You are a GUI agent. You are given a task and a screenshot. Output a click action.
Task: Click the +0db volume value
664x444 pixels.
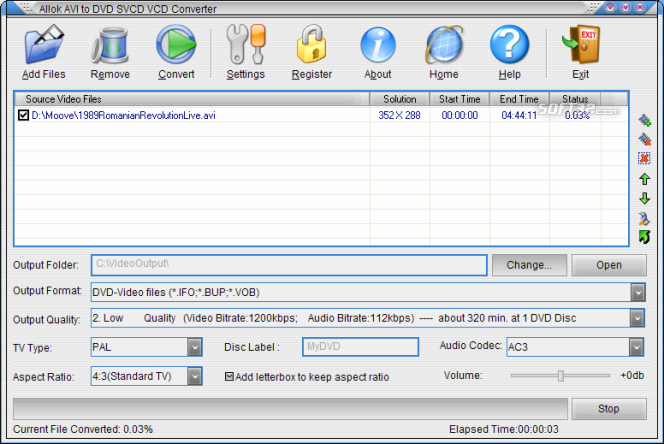[x=632, y=375]
